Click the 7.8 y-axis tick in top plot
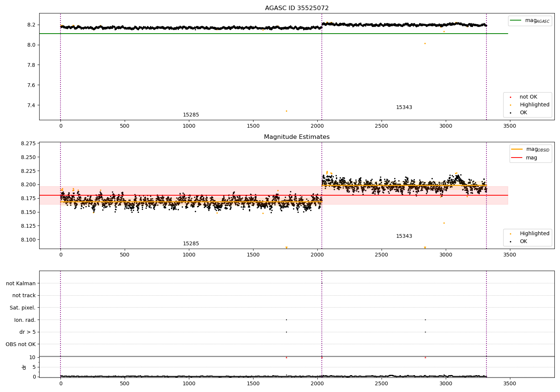The height and width of the screenshot is (392, 560). (31, 65)
